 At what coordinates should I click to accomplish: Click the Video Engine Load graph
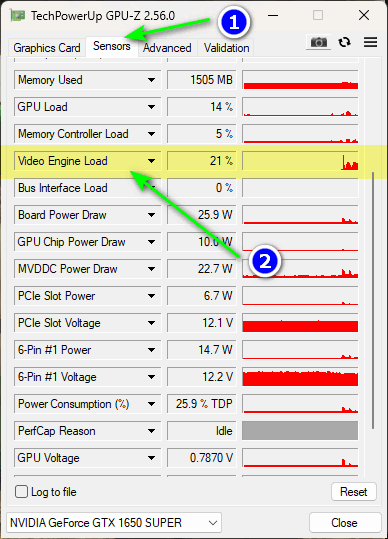click(x=300, y=161)
